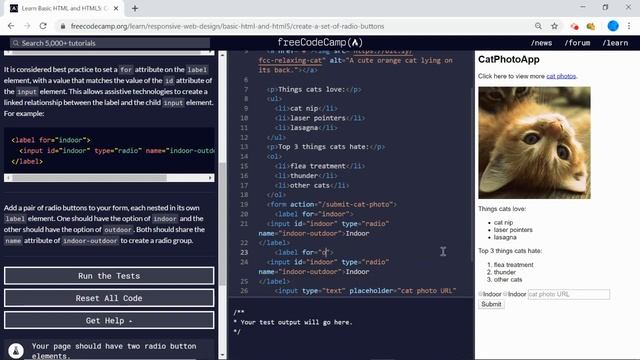Reload the freeCodeCamp page
This screenshot has height=360, width=640.
(x=43, y=26)
